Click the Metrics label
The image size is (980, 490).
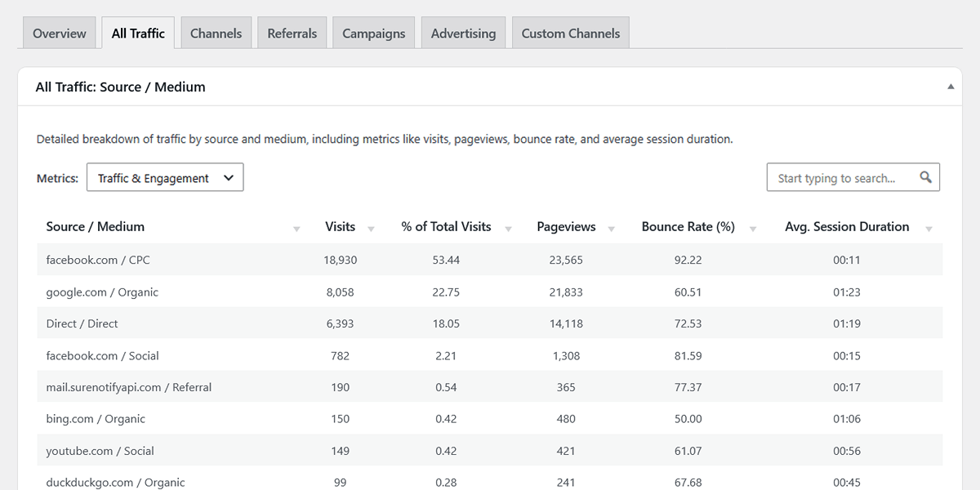point(58,178)
